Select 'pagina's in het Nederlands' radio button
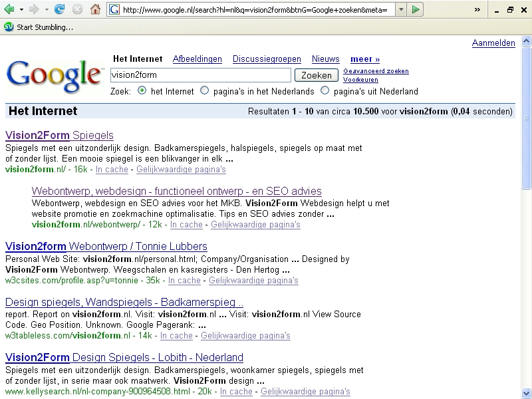This screenshot has width=532, height=399. [204, 90]
